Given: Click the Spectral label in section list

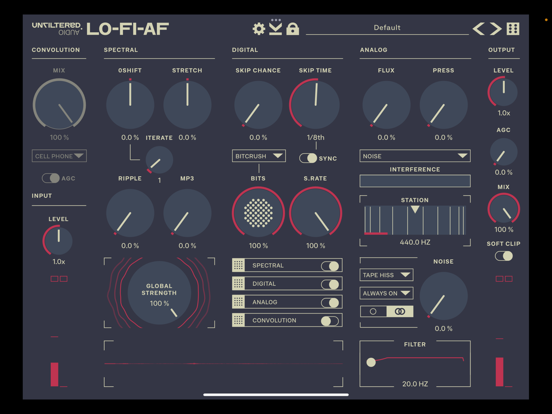Looking at the screenshot, I should click(x=268, y=265).
